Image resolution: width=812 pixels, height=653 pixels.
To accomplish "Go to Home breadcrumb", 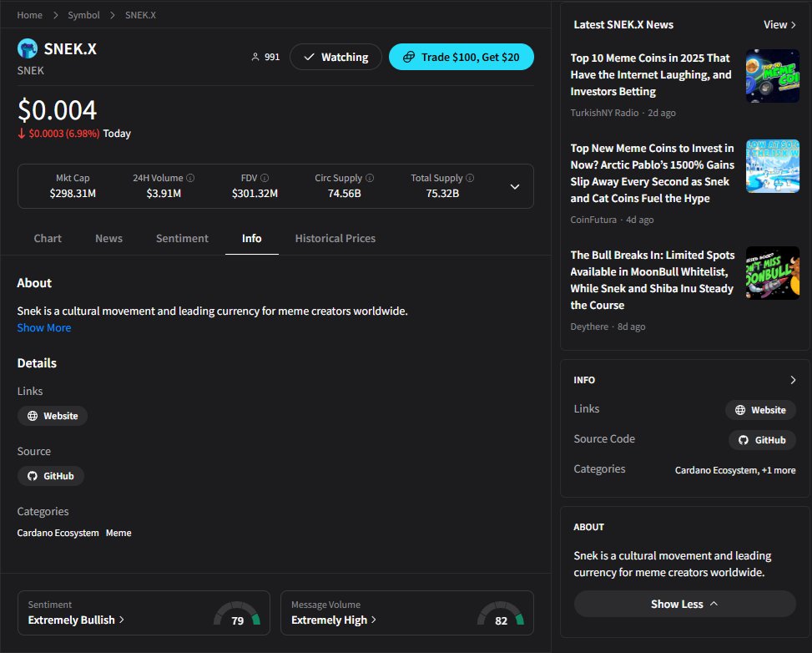I will coord(29,15).
